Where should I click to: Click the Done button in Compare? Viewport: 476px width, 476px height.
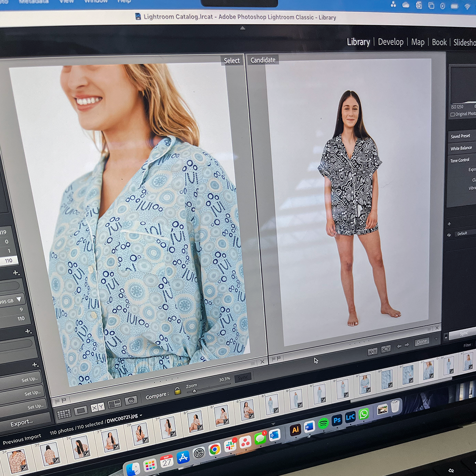[x=422, y=342]
